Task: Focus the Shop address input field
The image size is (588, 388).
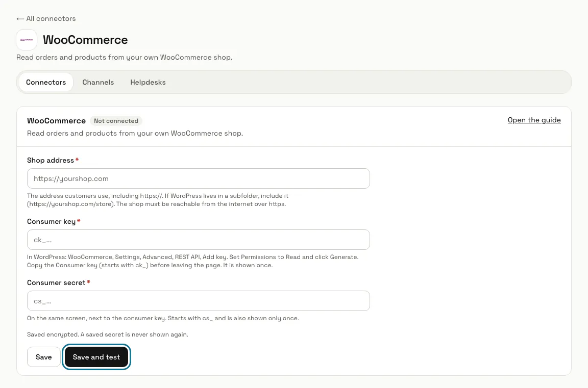Action: (199, 178)
